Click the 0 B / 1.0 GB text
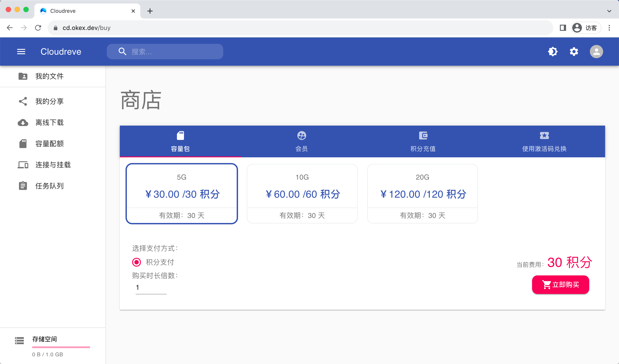 coord(48,355)
